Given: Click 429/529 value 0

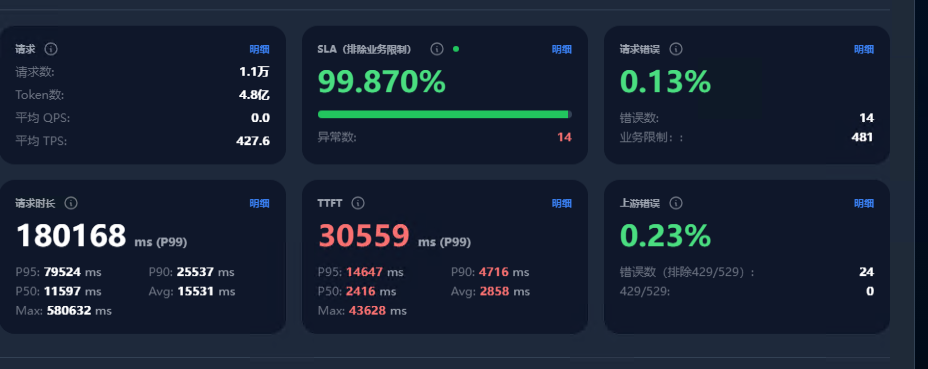Looking at the screenshot, I should pos(870,291).
